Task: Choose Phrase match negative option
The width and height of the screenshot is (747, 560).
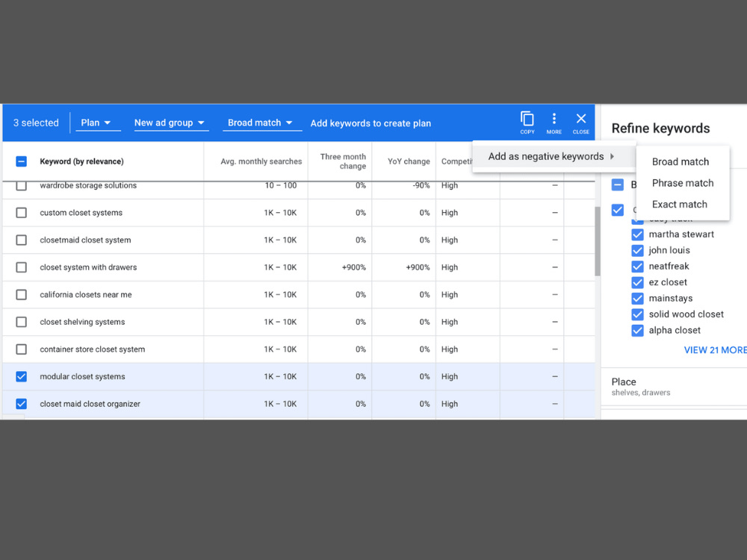Action: [683, 183]
